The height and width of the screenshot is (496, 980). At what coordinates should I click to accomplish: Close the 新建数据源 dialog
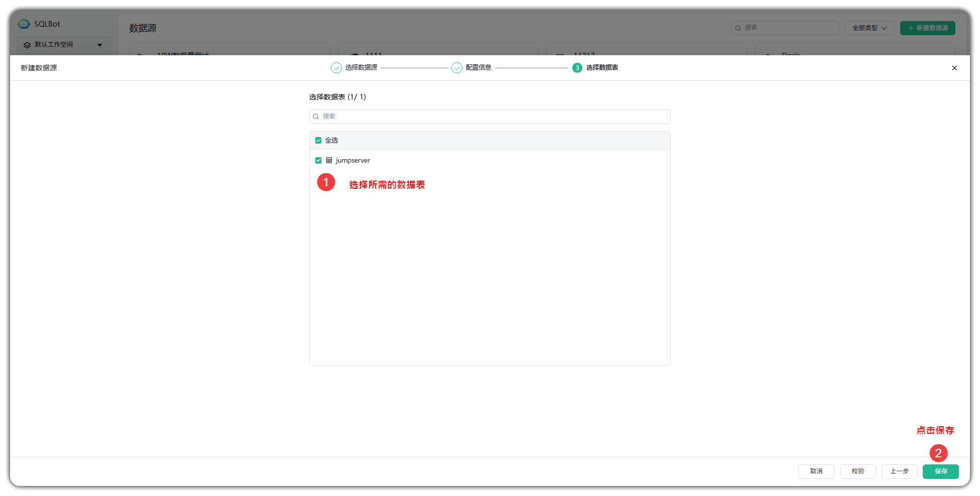coord(954,67)
